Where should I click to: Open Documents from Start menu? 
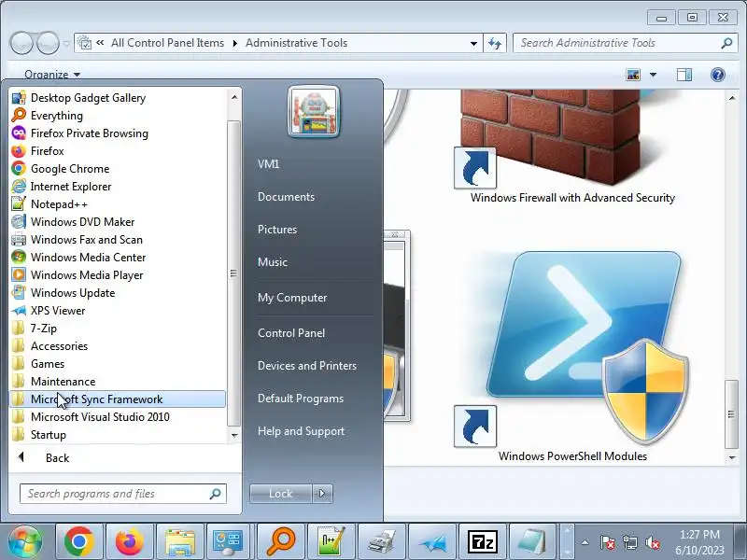click(286, 197)
